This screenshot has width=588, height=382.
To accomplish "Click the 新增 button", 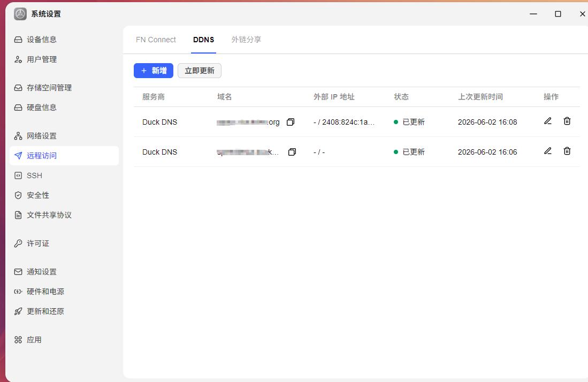I will 154,71.
